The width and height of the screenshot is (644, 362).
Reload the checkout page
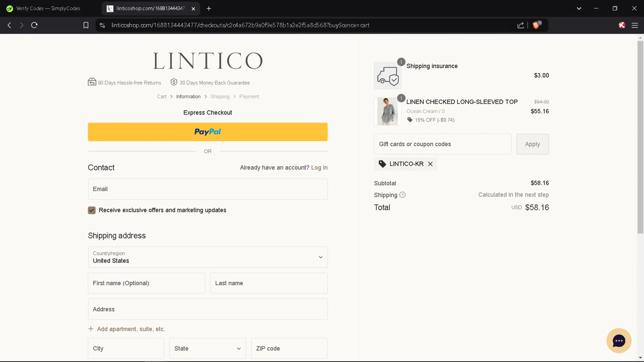[34, 25]
